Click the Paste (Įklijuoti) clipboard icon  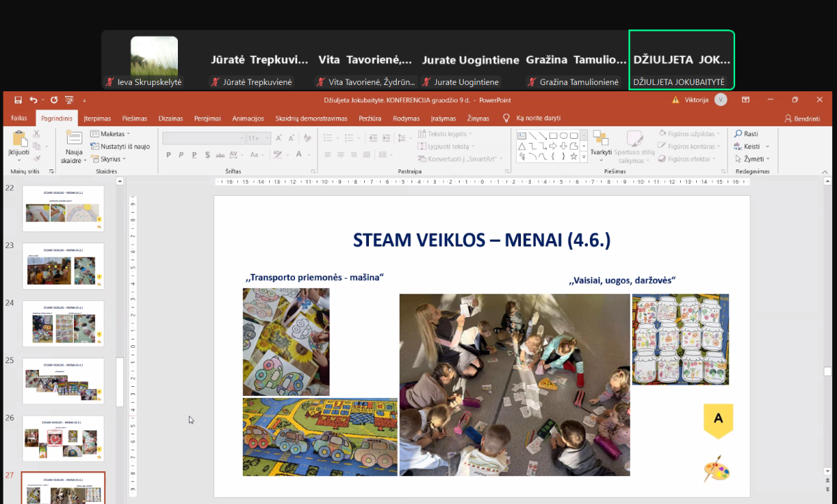19,139
